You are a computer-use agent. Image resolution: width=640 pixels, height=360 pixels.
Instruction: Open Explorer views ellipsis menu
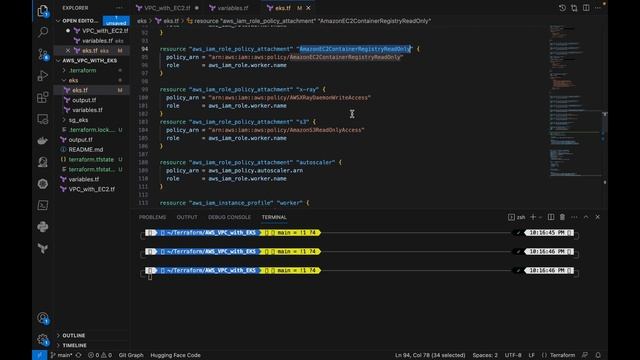119,8
